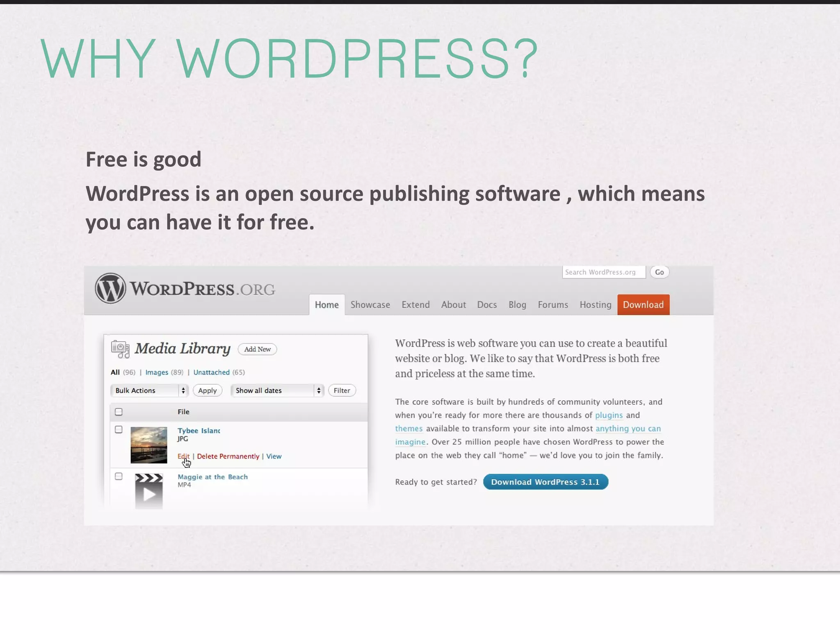This screenshot has width=840, height=630.
Task: Click the Add New button
Action: tap(258, 349)
